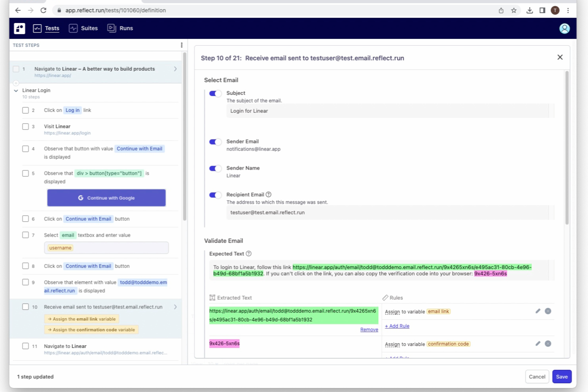Switch to the Runs tab
The image size is (588, 392).
click(126, 28)
